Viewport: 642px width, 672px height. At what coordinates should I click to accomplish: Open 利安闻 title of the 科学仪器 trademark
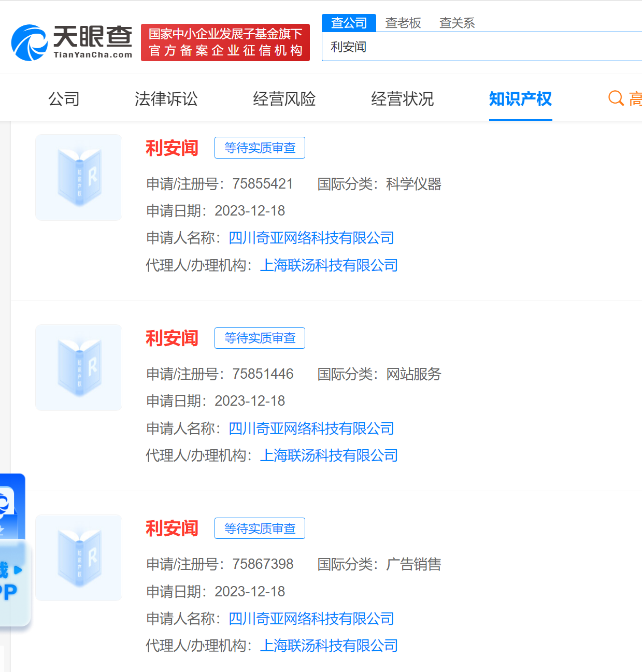coord(172,148)
